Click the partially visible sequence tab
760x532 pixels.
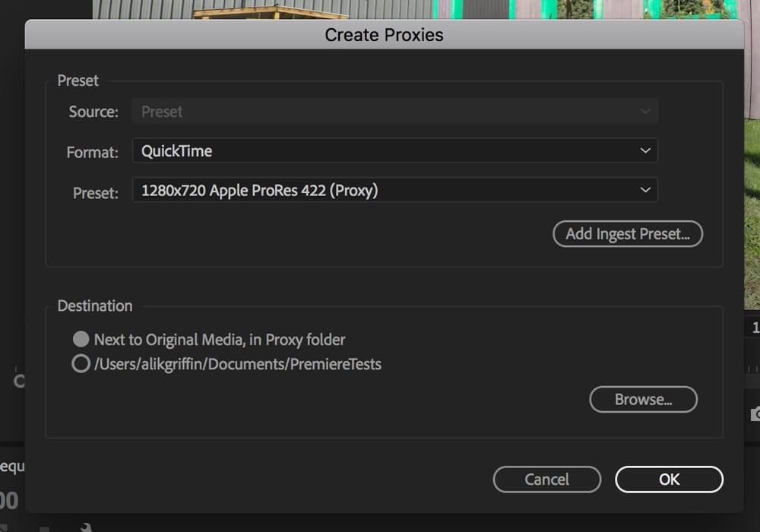(11, 464)
